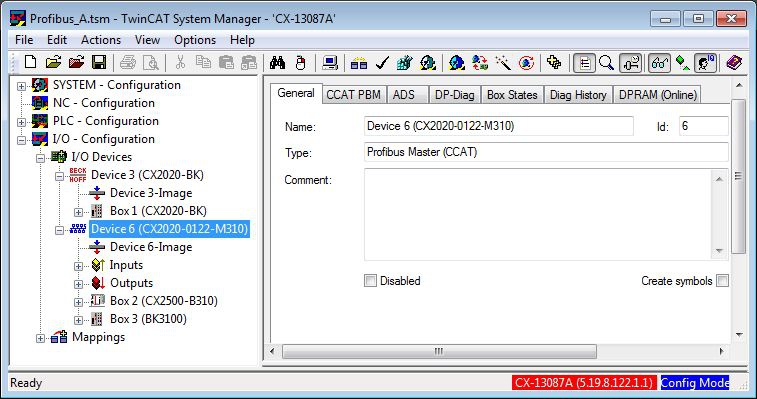Click the Paste clipboard icon
757x399 pixels.
(x=226, y=62)
